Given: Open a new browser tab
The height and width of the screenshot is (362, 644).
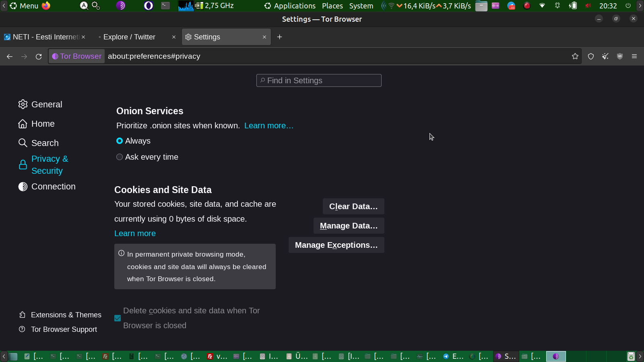Looking at the screenshot, I should click(x=279, y=37).
